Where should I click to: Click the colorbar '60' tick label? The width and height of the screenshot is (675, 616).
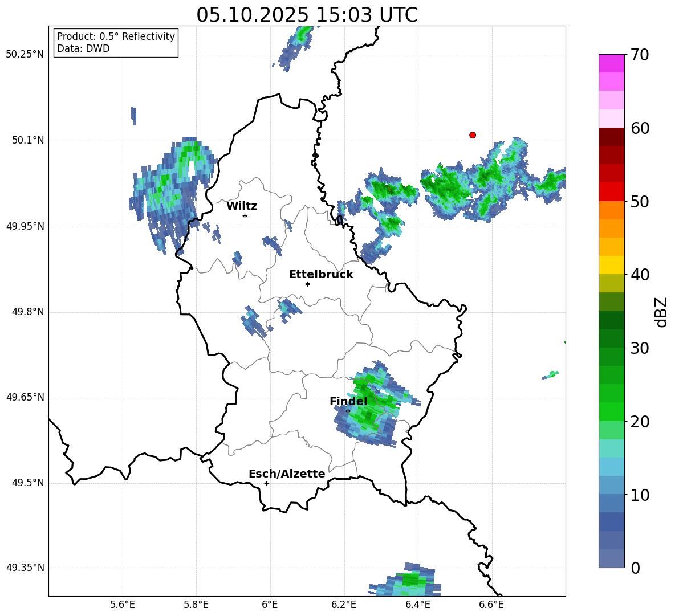[x=640, y=128]
